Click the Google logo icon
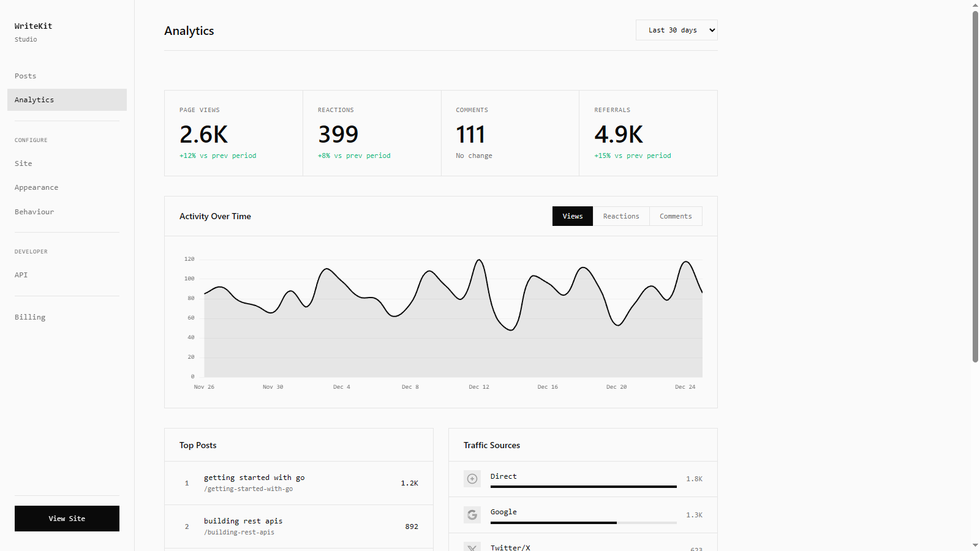Image resolution: width=980 pixels, height=551 pixels. [x=472, y=515]
